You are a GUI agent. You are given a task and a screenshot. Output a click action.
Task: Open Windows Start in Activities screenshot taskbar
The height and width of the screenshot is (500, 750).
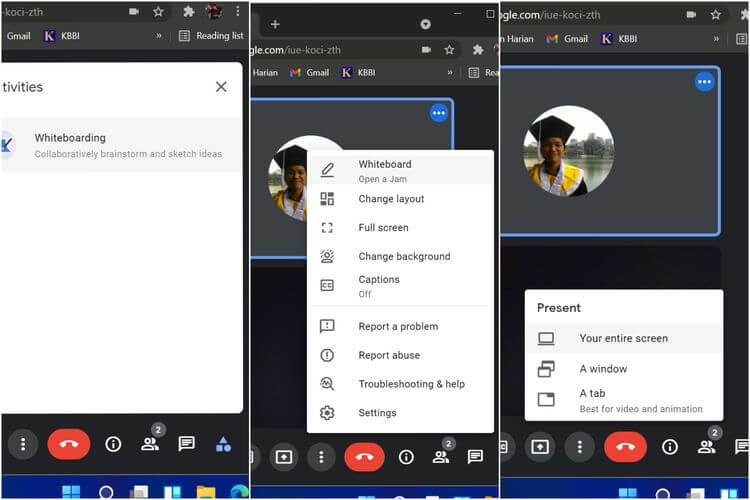point(71,491)
